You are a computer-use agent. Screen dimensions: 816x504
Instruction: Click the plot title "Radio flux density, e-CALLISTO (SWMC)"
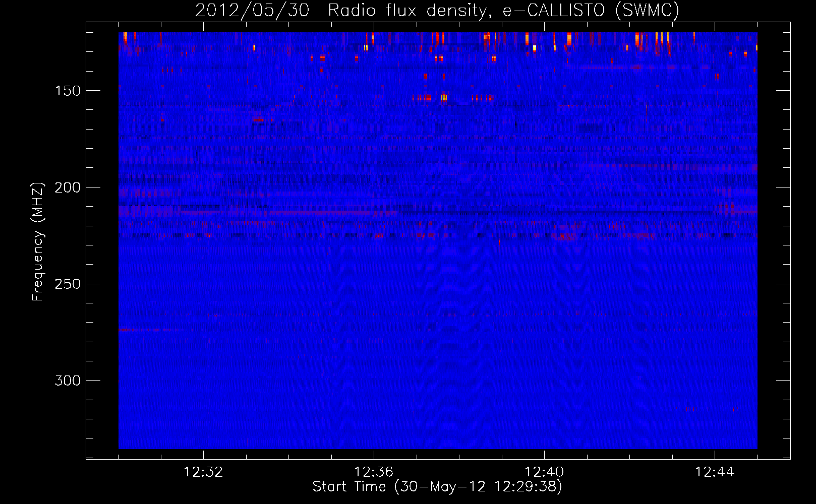pos(503,10)
